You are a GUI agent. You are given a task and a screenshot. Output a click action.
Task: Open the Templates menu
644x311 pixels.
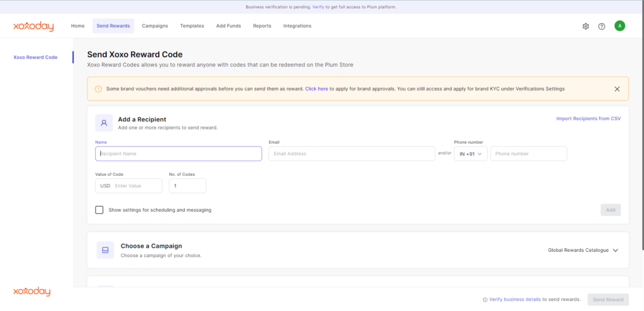point(192,26)
